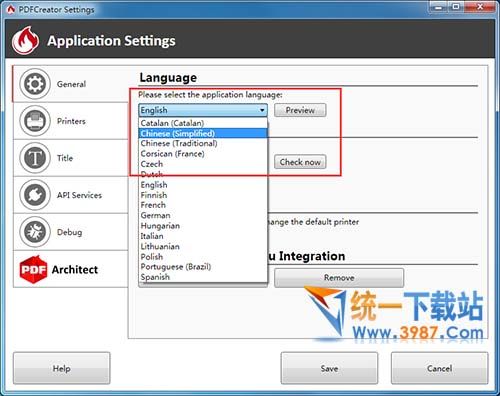
Task: Click the Preview button
Action: pyautogui.click(x=300, y=110)
